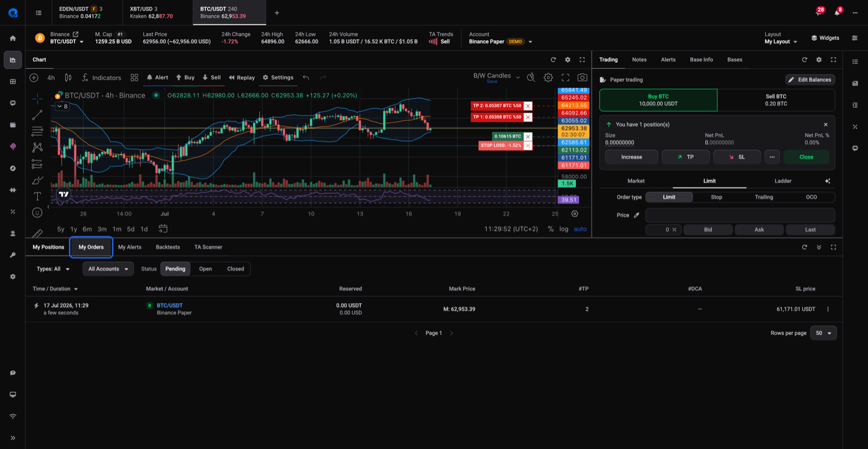Toggle auto scale on chart
This screenshot has height=449, width=868.
click(x=580, y=229)
